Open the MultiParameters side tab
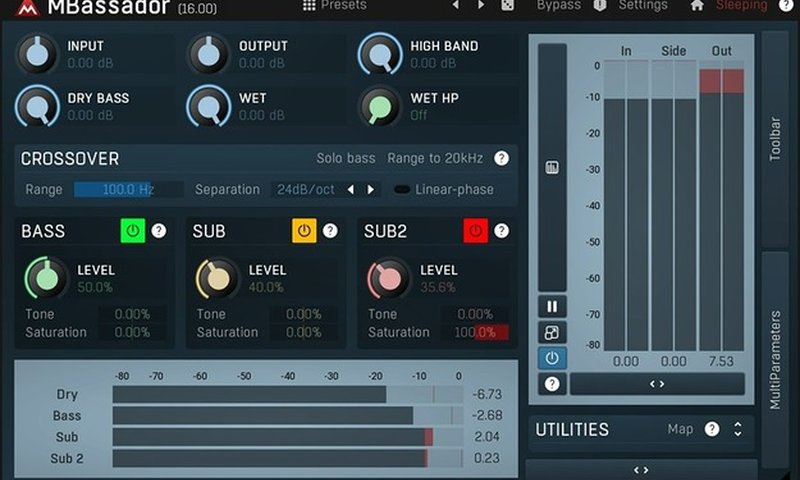Viewport: 800px width, 480px height. pos(775,360)
